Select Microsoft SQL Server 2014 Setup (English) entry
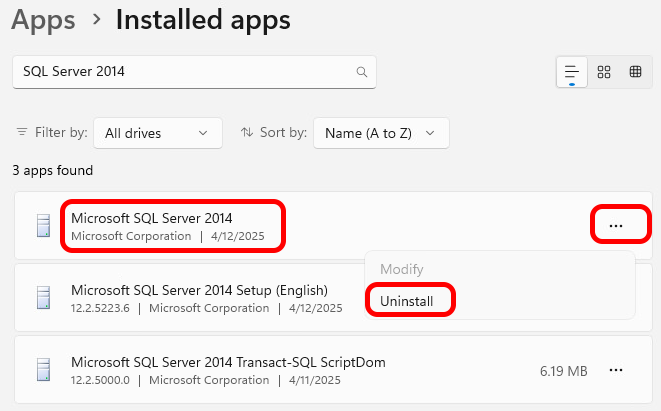 [x=200, y=298]
